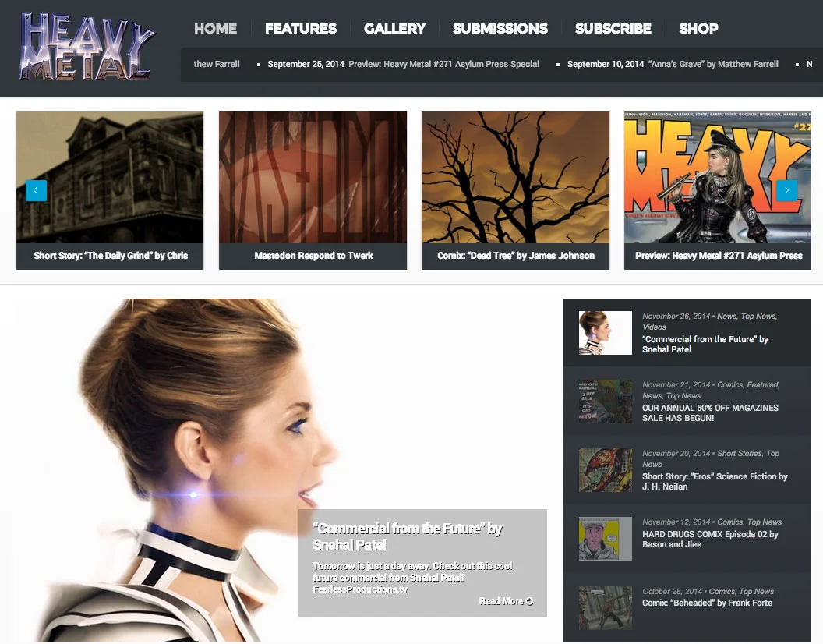Open sidebar thumbnail for "Beheaded" comix
823x644 pixels.
(x=606, y=608)
